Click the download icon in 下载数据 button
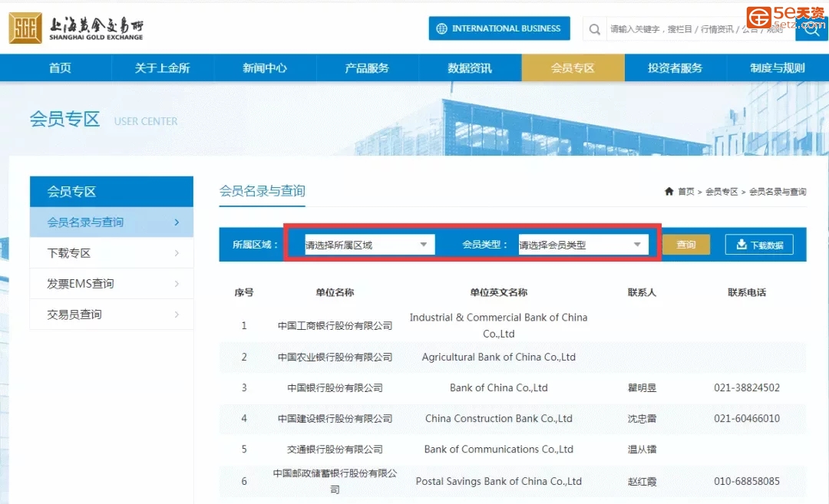 pyautogui.click(x=741, y=244)
